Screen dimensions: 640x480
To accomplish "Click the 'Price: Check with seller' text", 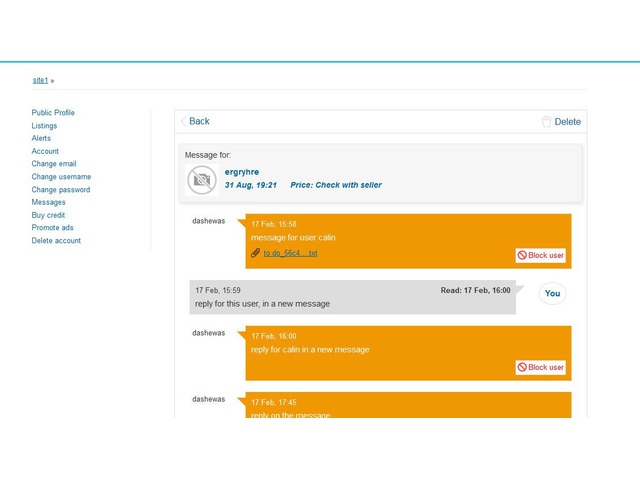I will [336, 185].
